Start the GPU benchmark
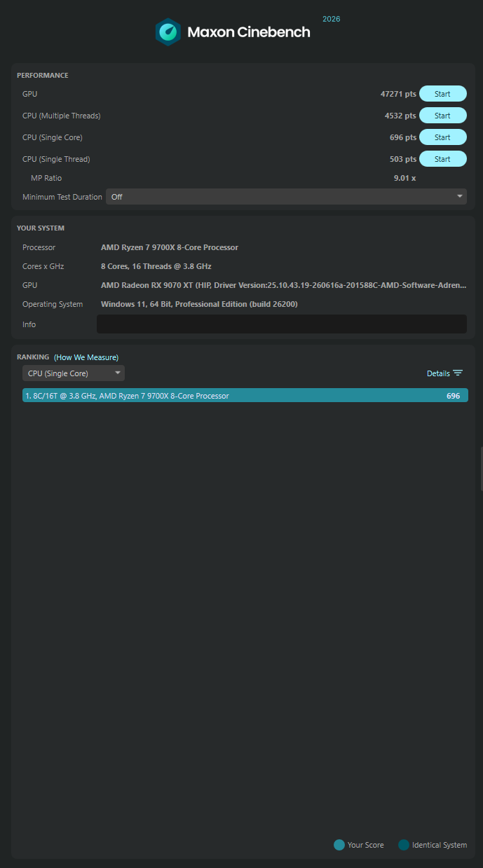 (442, 94)
